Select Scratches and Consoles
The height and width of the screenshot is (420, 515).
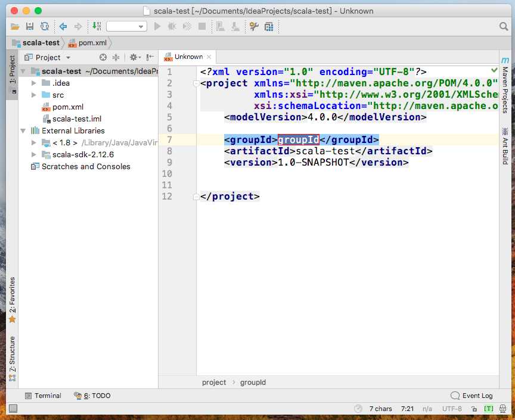tap(86, 166)
